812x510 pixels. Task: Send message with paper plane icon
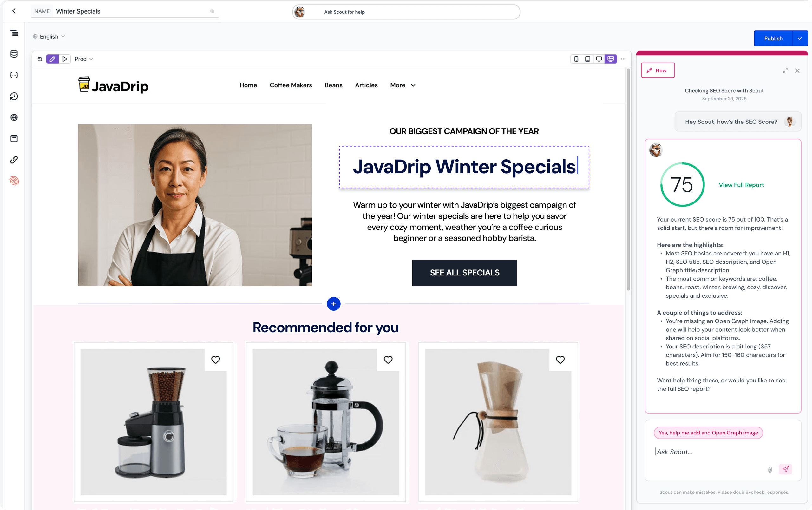(x=785, y=469)
